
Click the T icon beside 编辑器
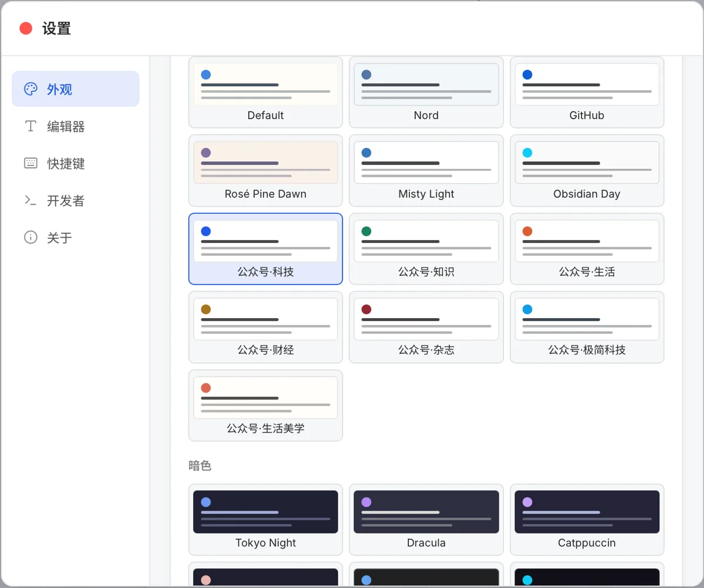[x=31, y=126]
